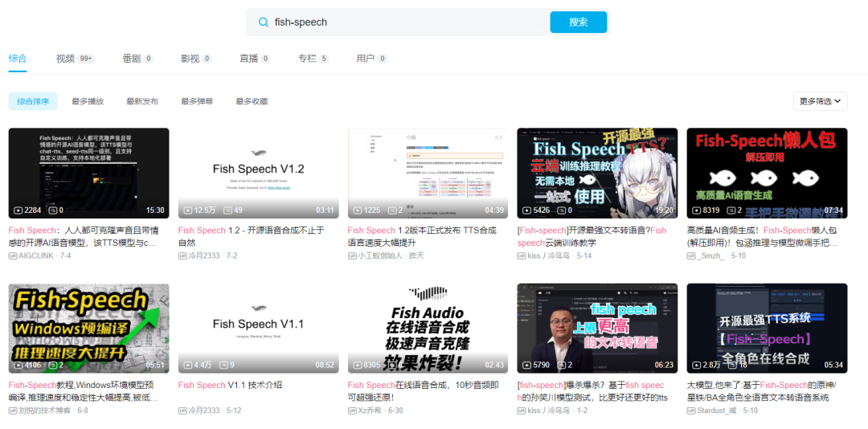Sort results by 最多收藏

[x=252, y=101]
